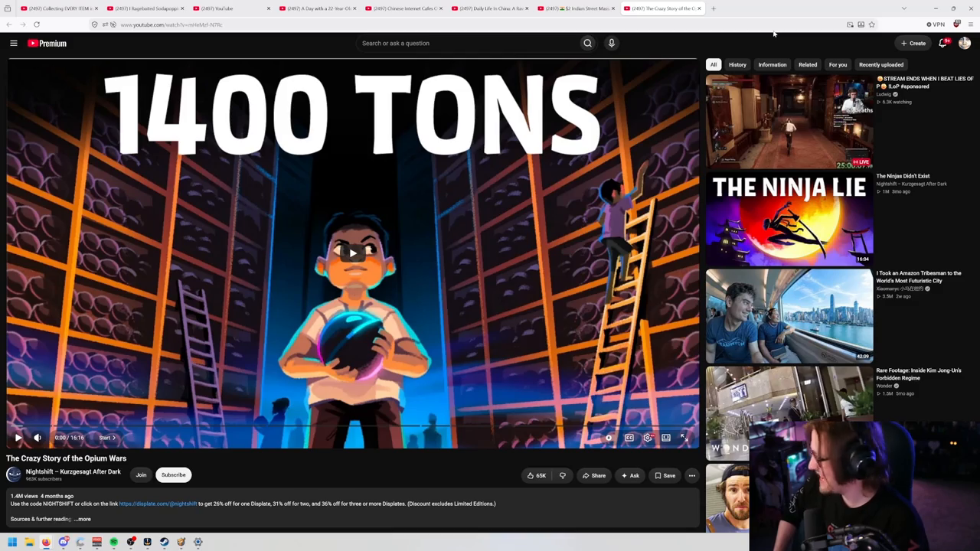
Task: Ask about this video
Action: point(630,475)
